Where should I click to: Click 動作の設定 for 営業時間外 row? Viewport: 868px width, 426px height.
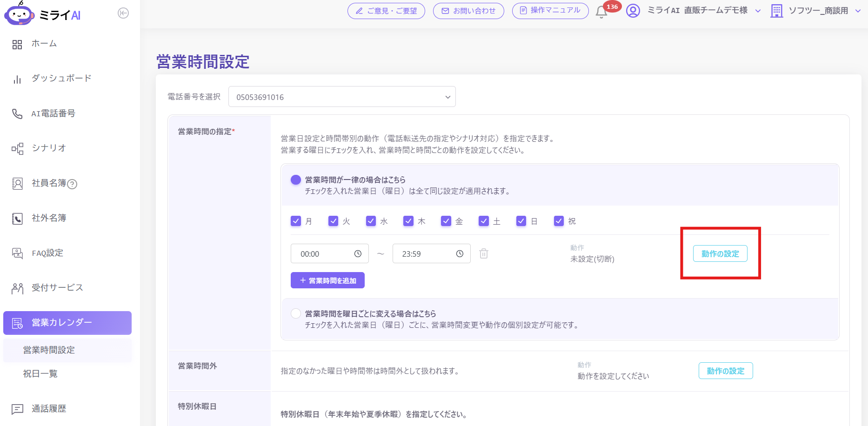pos(726,371)
